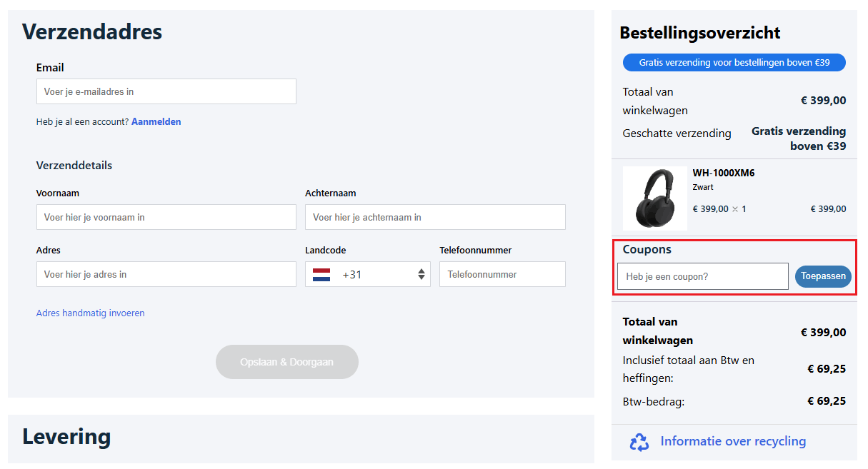Screen dimensions: 868x469
Task: Click the Adres input field
Action: (x=166, y=274)
